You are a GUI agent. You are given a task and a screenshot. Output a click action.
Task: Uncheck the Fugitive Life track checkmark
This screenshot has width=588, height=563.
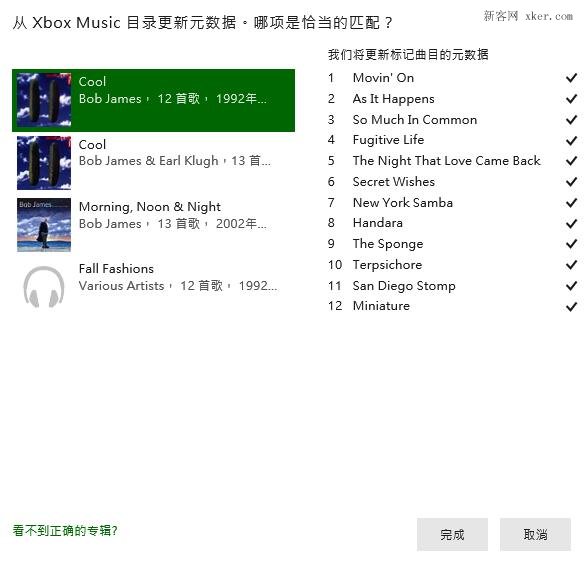click(x=571, y=140)
